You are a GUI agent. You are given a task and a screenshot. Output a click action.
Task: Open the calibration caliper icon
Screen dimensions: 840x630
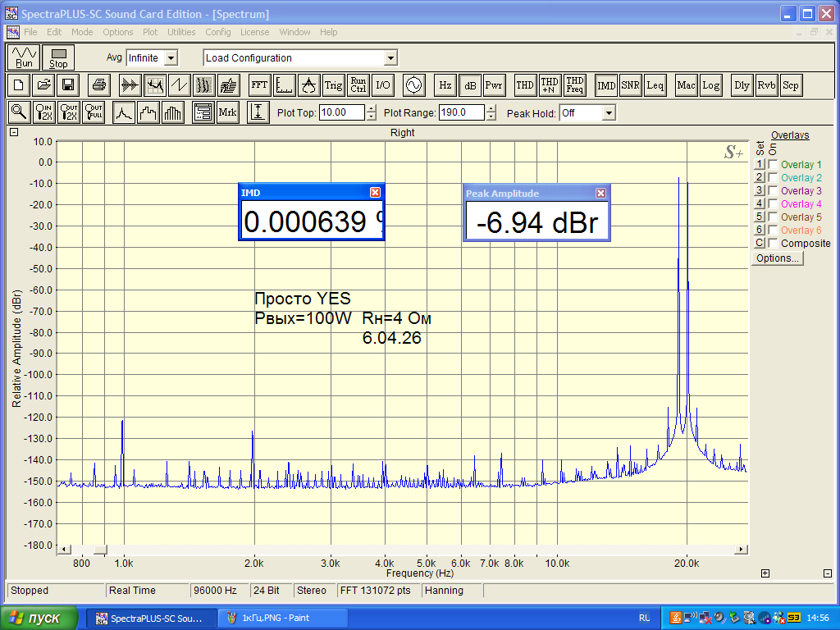click(x=308, y=85)
